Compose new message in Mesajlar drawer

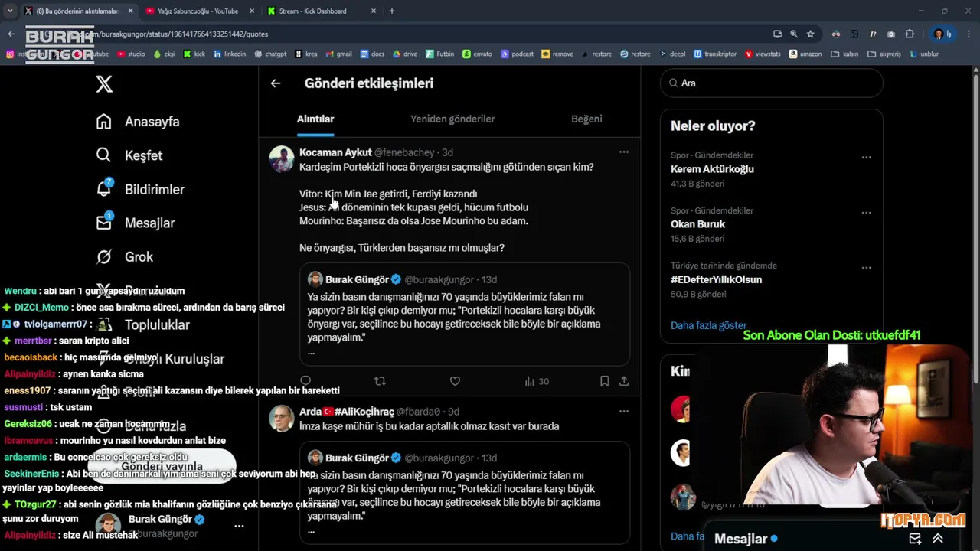(915, 539)
